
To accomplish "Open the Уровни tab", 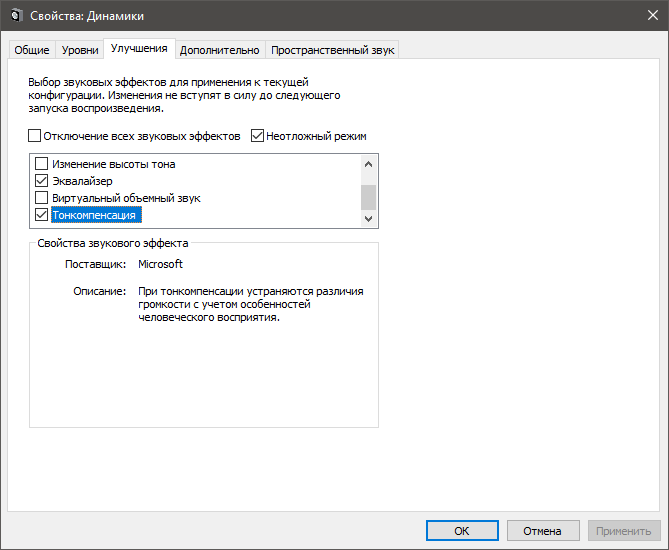I will tap(80, 50).
